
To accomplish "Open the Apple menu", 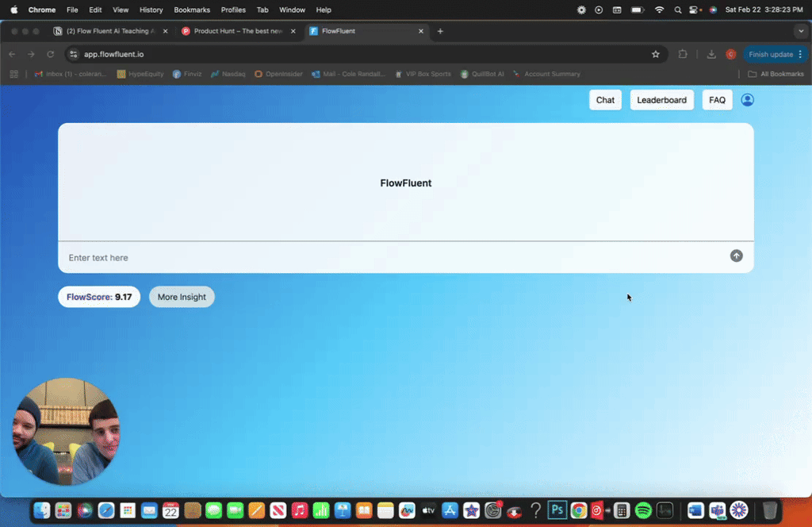I will tap(14, 10).
